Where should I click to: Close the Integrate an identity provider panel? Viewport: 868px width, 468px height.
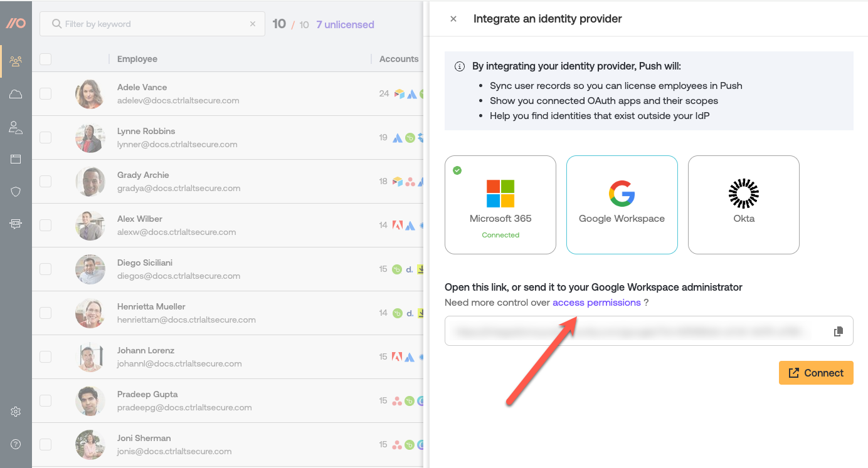click(453, 19)
